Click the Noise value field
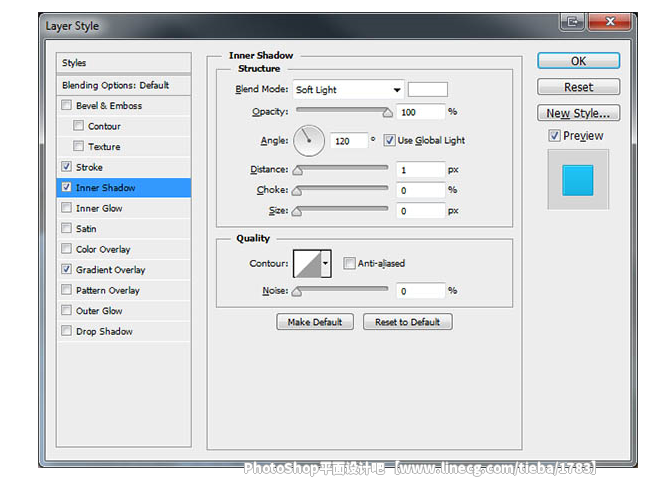652x487 pixels. coord(420,291)
